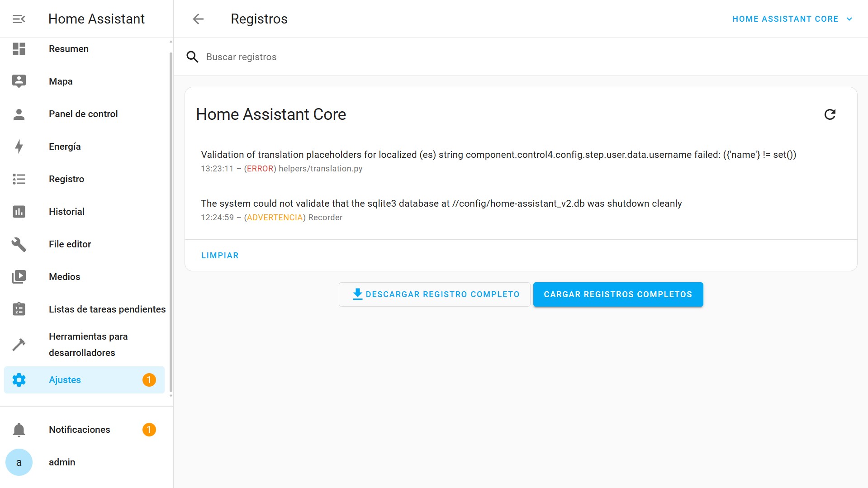This screenshot has width=868, height=488.
Task: Collapse the sidebar with the menu icon
Action: (19, 19)
